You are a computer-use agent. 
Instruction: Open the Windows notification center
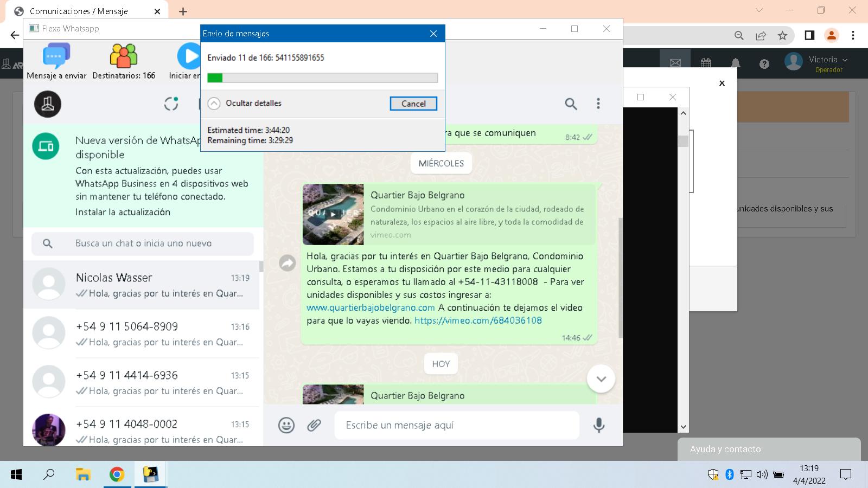pos(845,474)
